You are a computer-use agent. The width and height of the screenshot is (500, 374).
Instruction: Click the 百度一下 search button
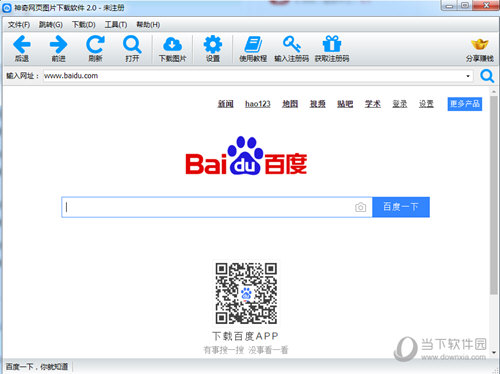click(401, 207)
